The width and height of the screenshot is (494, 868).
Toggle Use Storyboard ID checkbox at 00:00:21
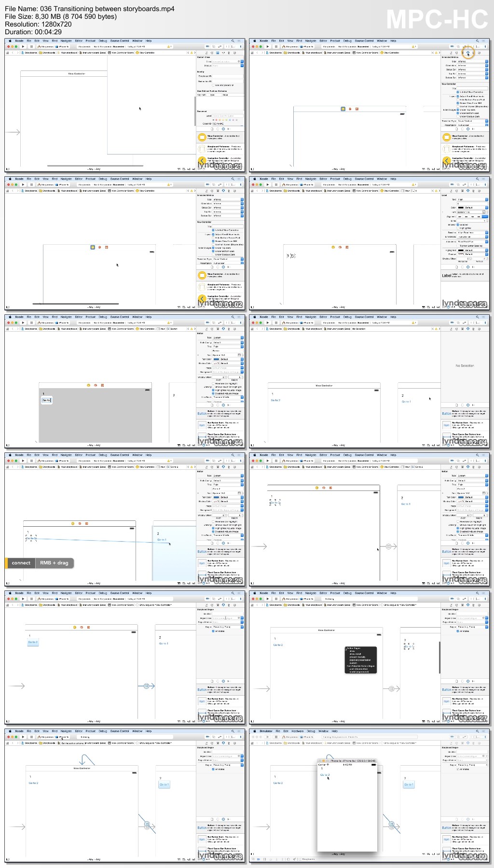tap(213, 85)
